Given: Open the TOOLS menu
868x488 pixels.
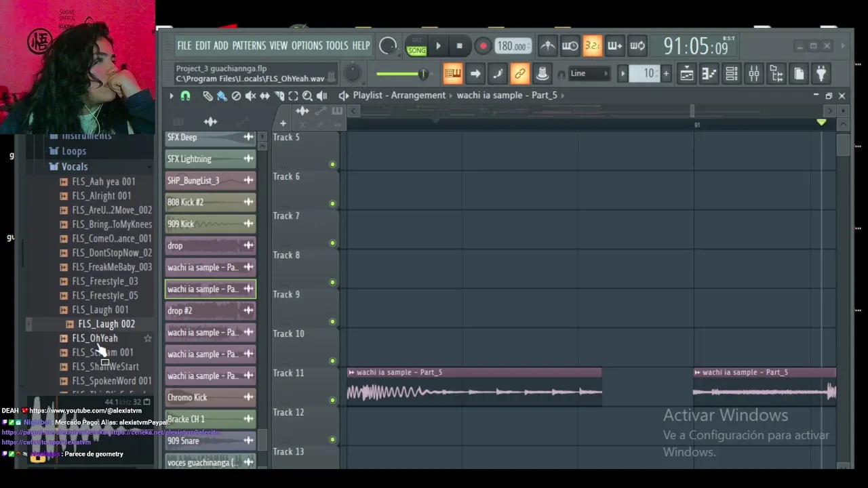Looking at the screenshot, I should click(x=337, y=45).
